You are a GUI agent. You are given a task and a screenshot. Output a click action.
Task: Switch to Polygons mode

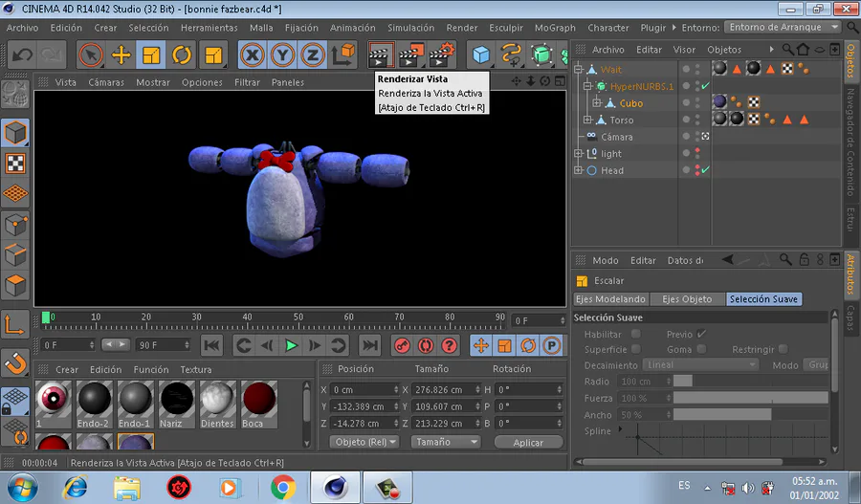pos(15,286)
